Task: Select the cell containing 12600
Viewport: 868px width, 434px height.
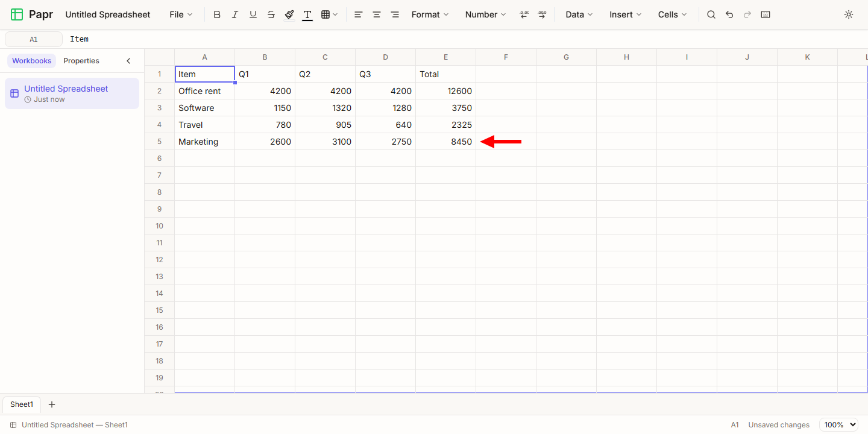Action: pyautogui.click(x=446, y=91)
